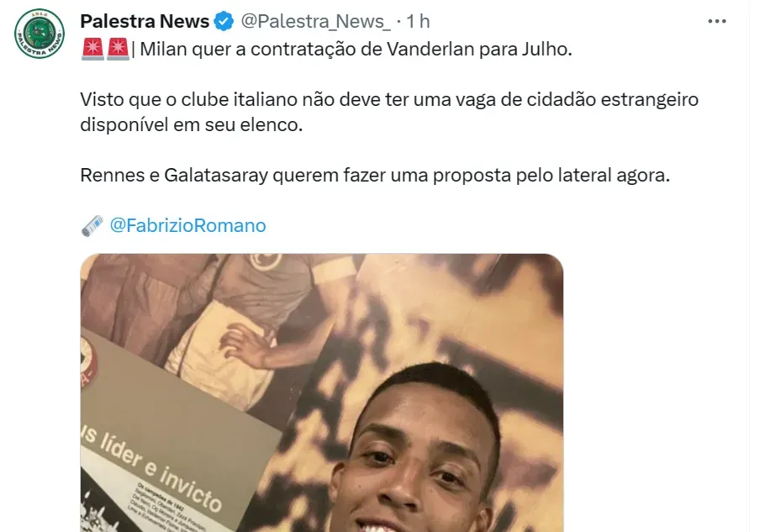Open the Palestra News profile avatar
The width and height of the screenshot is (765, 532).
coord(40,34)
